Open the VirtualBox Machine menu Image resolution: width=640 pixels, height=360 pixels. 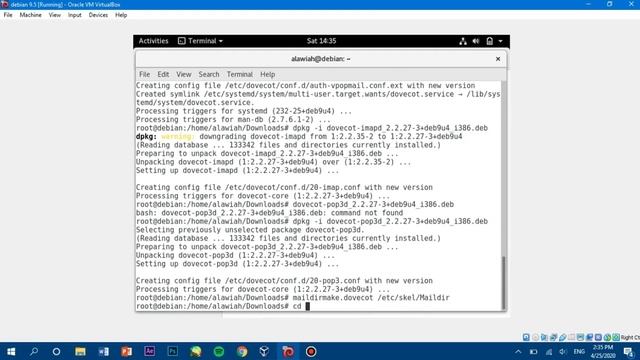pos(31,15)
